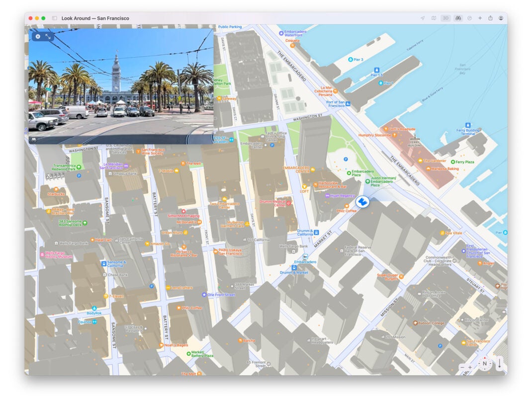Click the Directions icon in toolbar
This screenshot has width=532, height=399.
pyautogui.click(x=469, y=18)
